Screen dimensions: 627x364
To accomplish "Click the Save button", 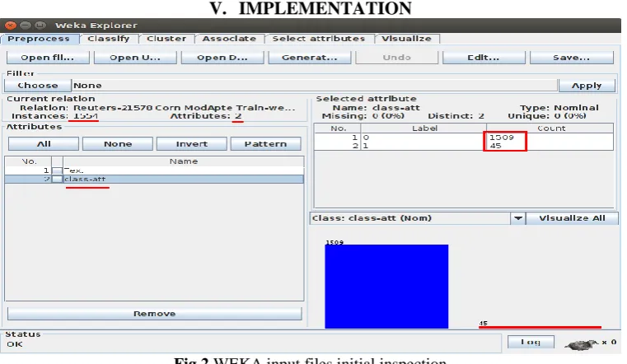I will click(x=572, y=58).
